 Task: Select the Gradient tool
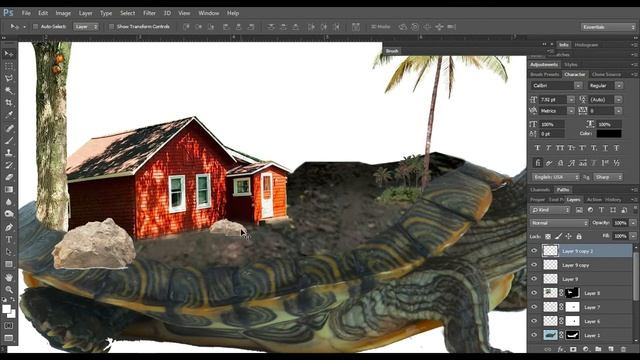pyautogui.click(x=9, y=189)
